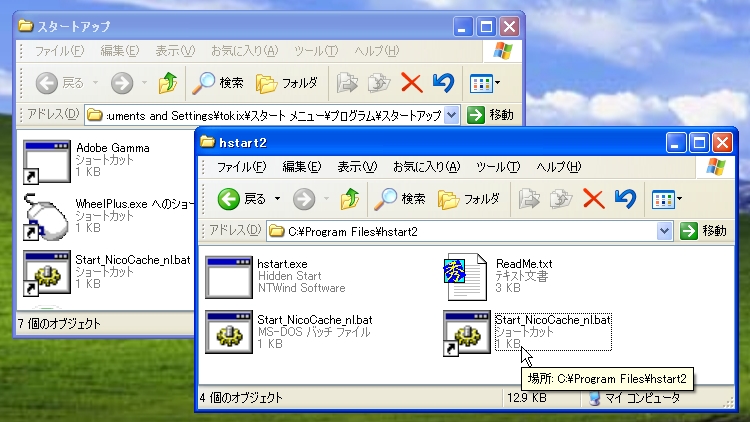Click 移動 Go button in hstart2 window

coord(704,231)
